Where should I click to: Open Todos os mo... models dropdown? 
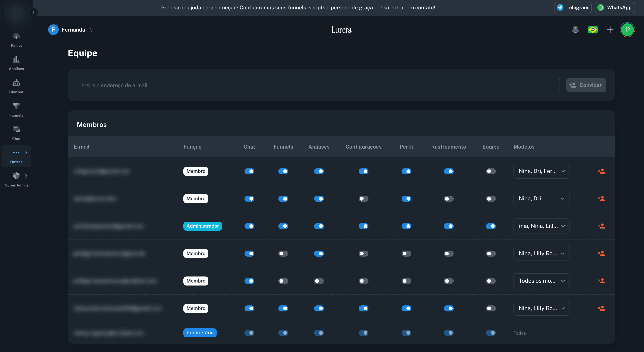pyautogui.click(x=541, y=281)
